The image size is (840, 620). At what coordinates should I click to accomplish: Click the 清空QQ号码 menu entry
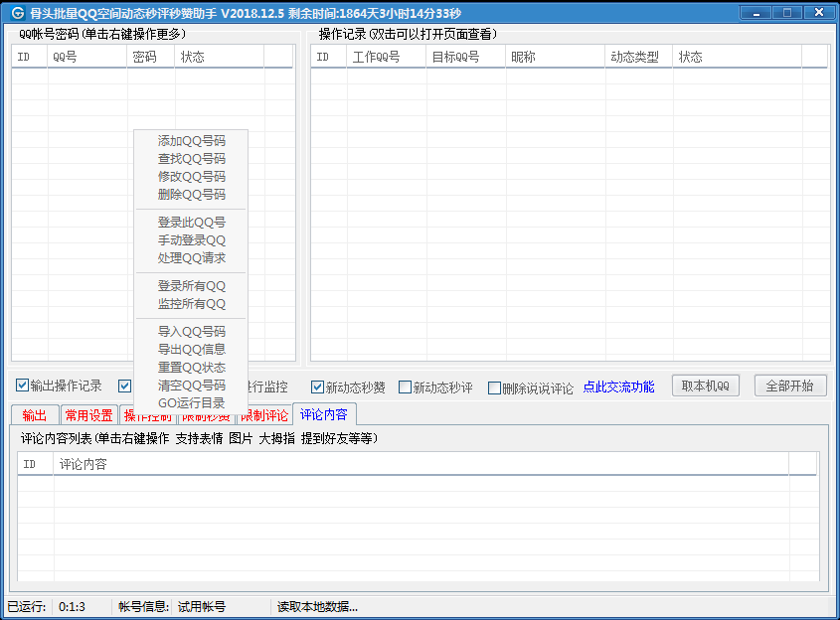coord(191,385)
